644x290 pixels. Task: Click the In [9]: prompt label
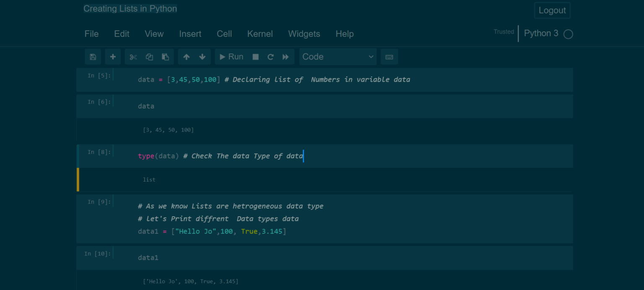[99, 202]
